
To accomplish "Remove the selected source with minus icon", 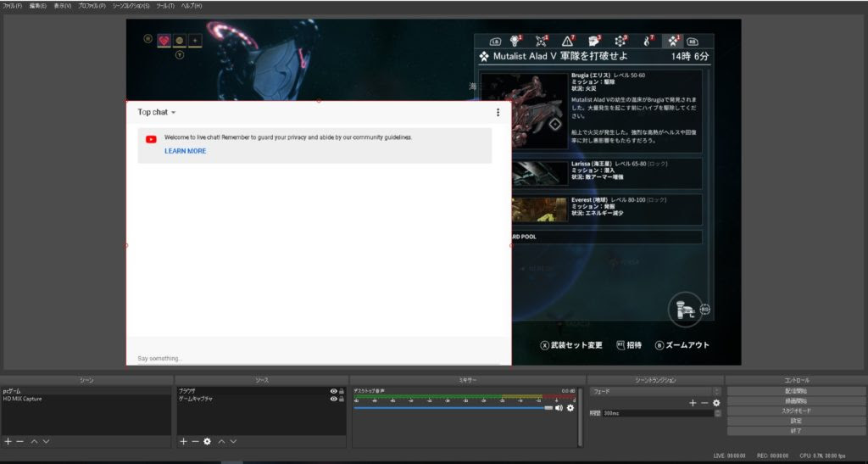I will pos(195,441).
